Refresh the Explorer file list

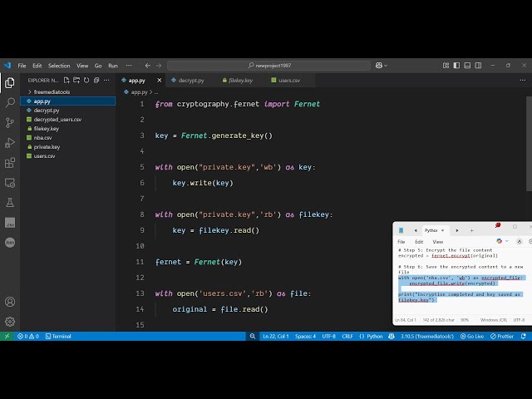click(x=86, y=81)
